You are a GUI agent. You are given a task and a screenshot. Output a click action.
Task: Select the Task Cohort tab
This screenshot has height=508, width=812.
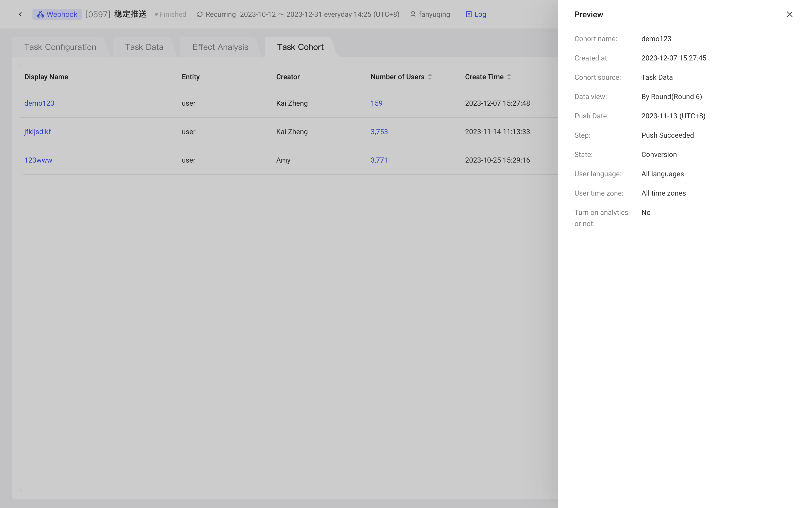click(x=300, y=47)
